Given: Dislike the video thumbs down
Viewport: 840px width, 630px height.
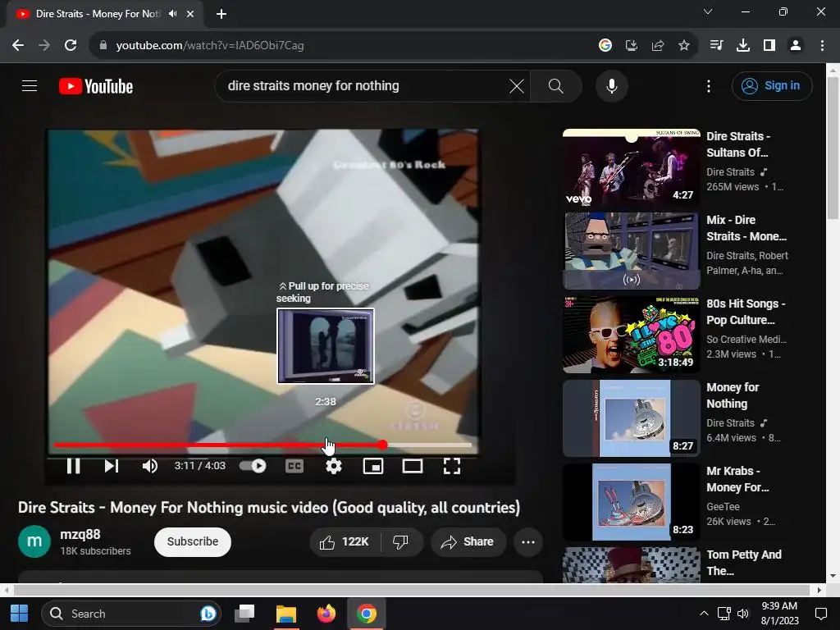Looking at the screenshot, I should click(x=400, y=542).
